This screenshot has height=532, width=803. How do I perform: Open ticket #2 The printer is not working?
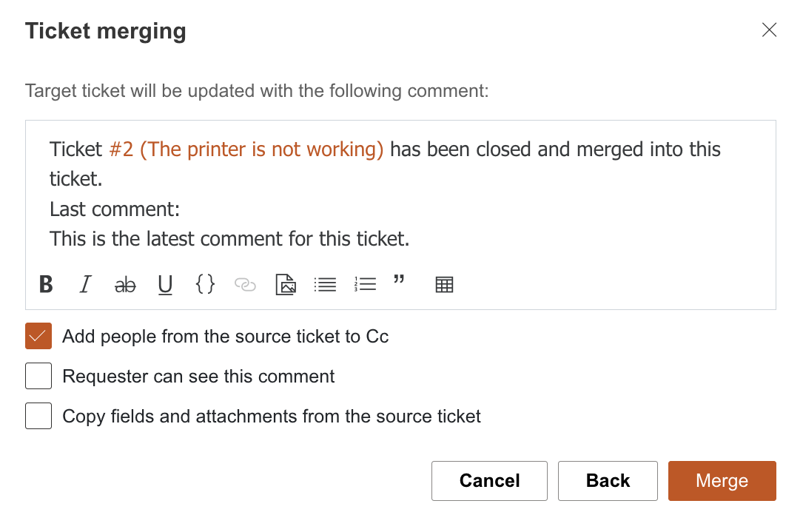click(x=244, y=149)
